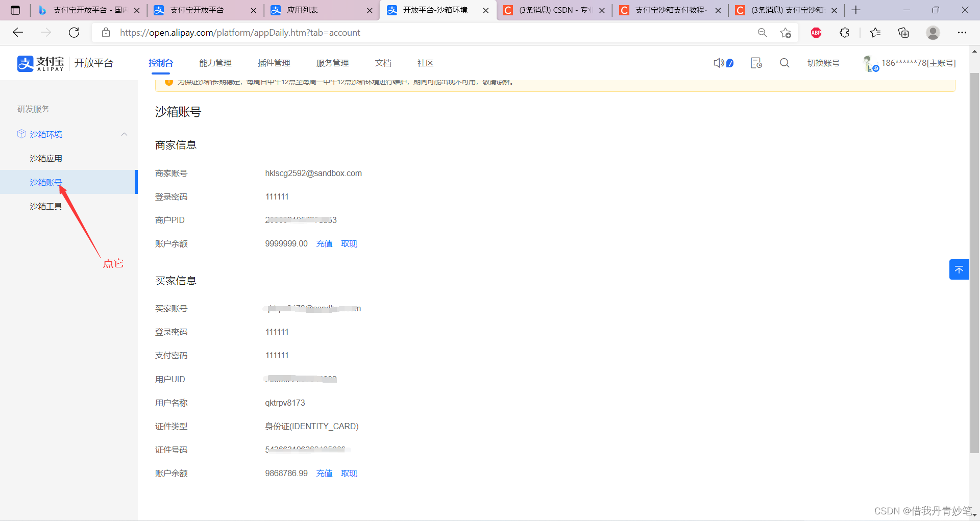Open the collections icon
980x521 pixels.
pos(903,33)
